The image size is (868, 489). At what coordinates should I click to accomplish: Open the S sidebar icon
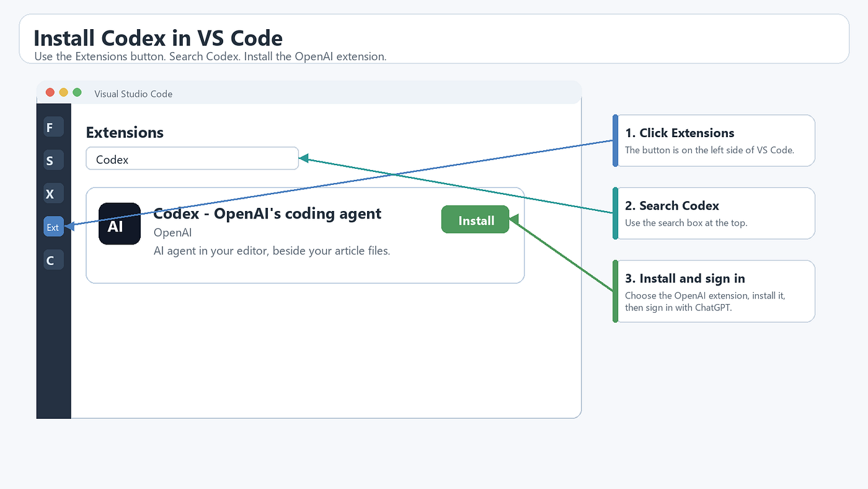53,160
